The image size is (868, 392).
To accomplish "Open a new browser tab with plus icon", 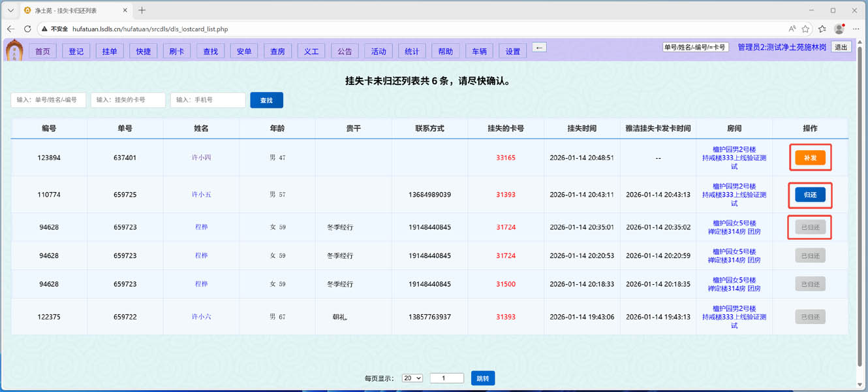I will point(142,10).
